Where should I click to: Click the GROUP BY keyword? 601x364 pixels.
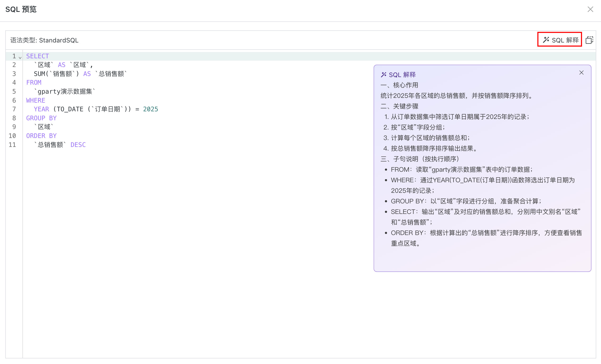(41, 118)
